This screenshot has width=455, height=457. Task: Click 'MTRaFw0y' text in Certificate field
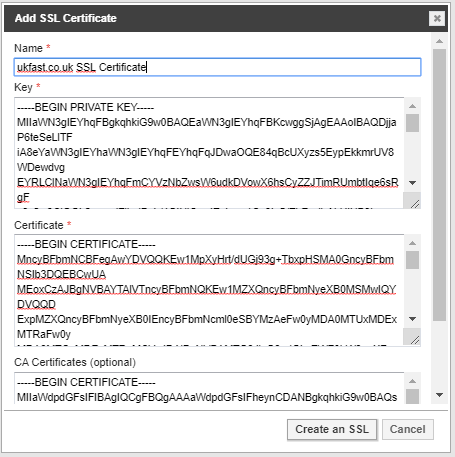point(44,334)
